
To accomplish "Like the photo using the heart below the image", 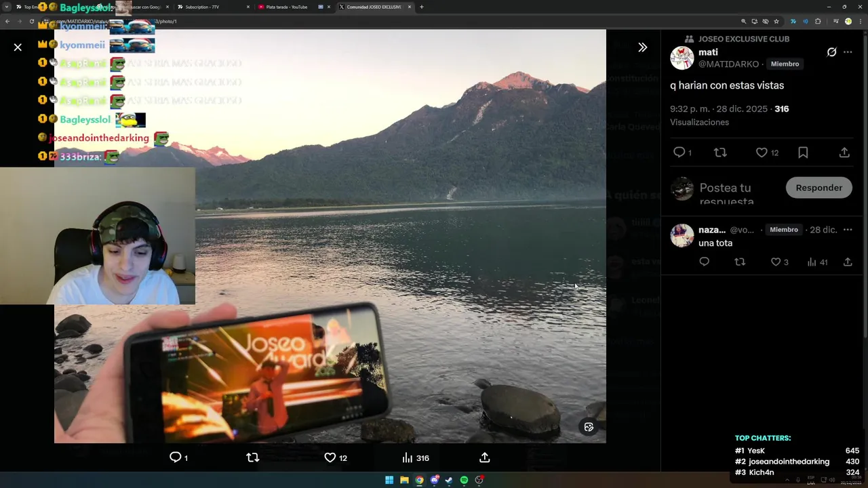I will click(330, 457).
